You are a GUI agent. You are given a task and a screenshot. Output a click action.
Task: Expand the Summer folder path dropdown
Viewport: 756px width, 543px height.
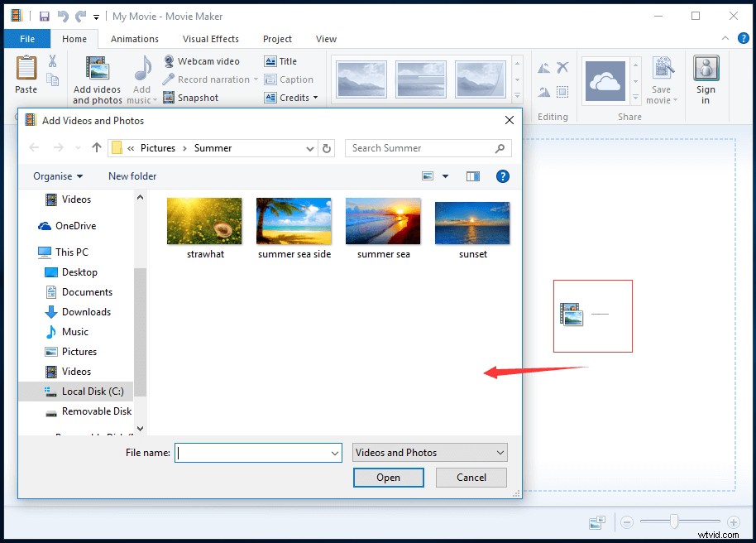click(x=309, y=147)
